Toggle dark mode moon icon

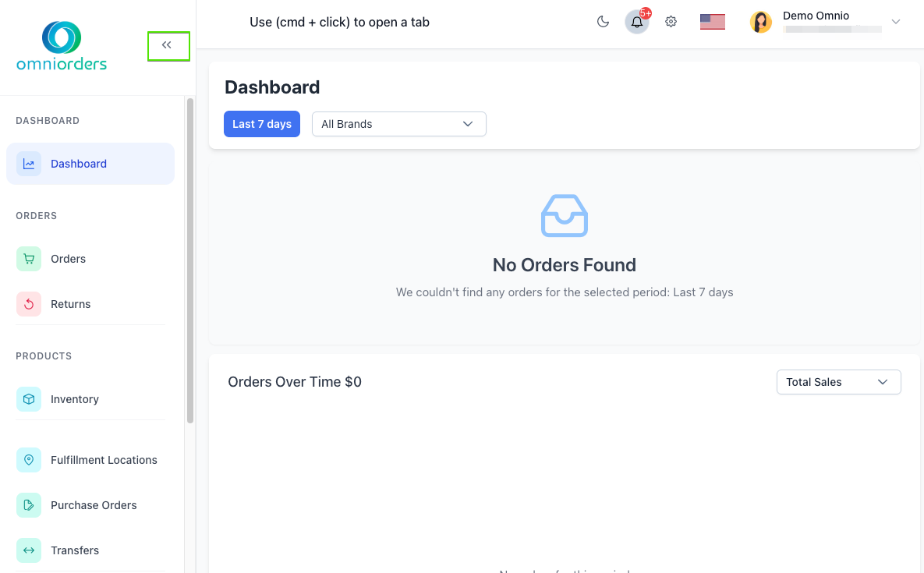coord(603,22)
